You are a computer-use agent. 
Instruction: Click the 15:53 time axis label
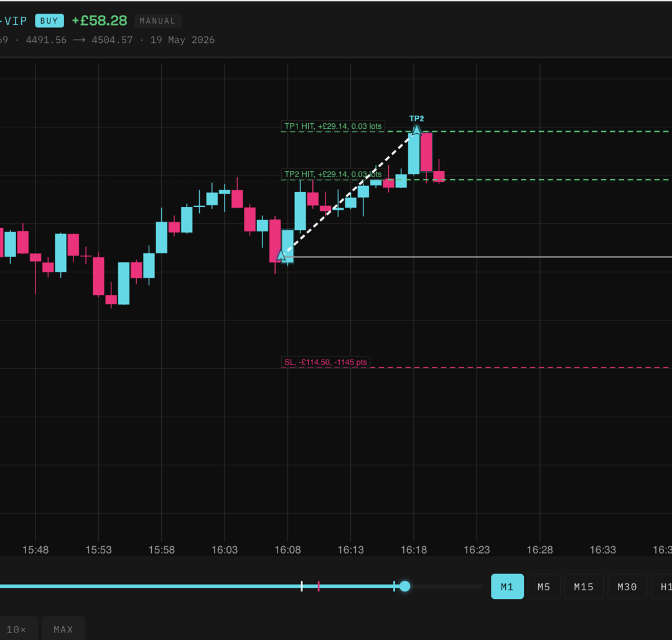(x=98, y=550)
